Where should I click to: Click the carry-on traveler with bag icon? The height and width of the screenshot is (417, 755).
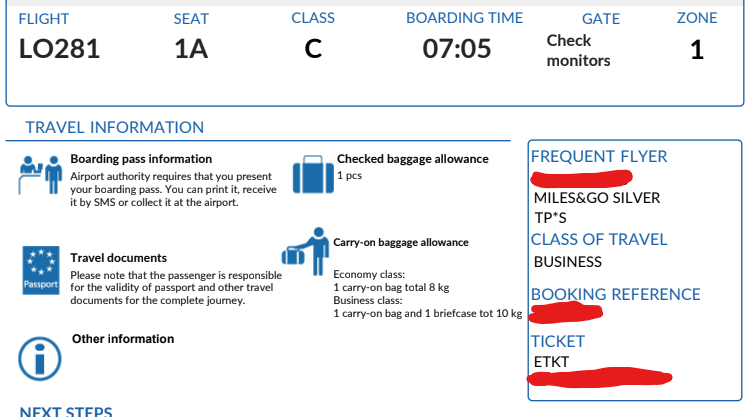click(x=307, y=249)
